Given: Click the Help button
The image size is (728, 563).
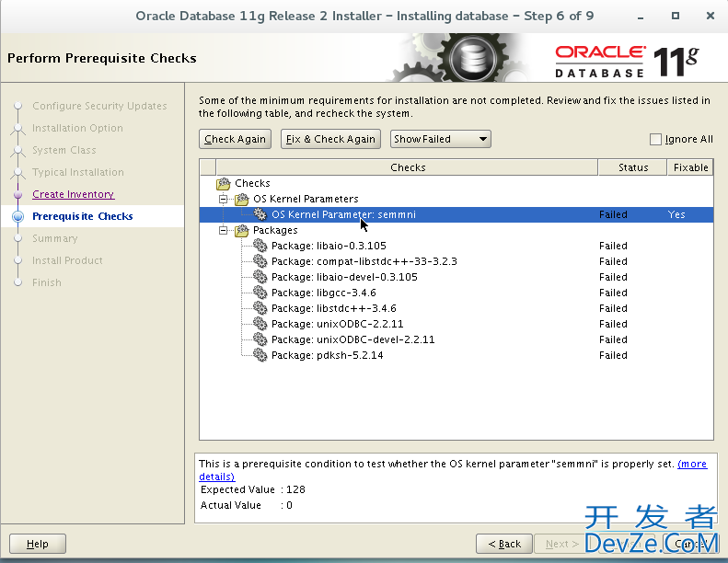Looking at the screenshot, I should (38, 544).
